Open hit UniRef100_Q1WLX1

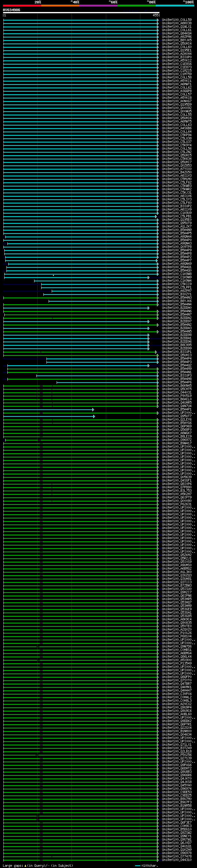pyautogui.click(x=177, y=26)
